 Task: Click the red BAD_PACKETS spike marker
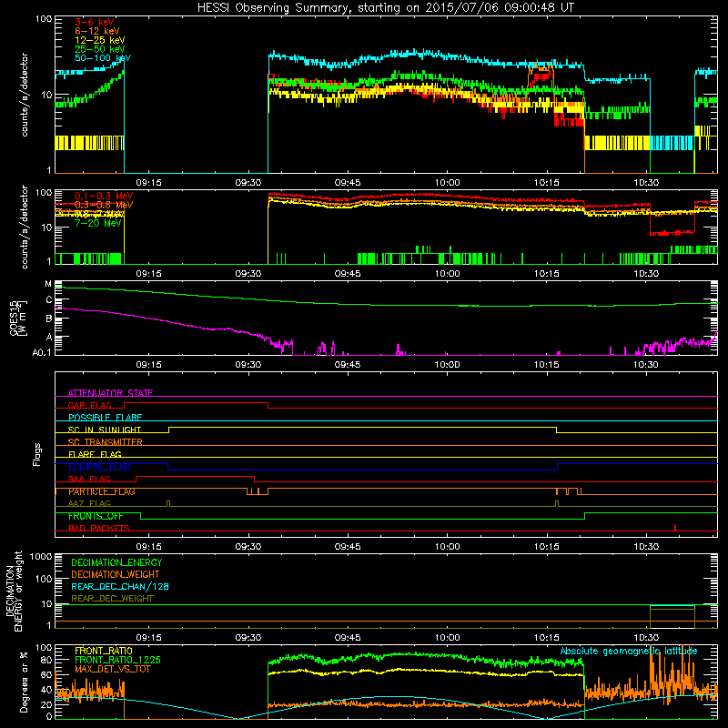coord(675,528)
